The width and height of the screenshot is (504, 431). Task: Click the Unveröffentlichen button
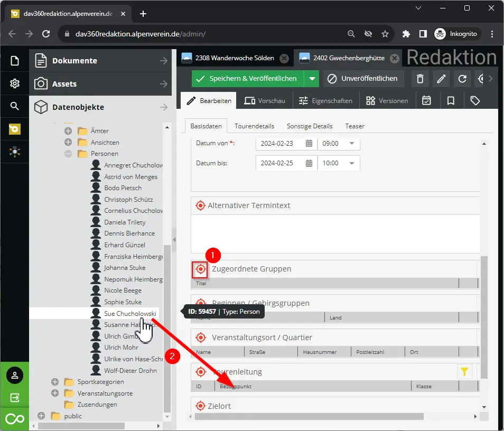pos(363,79)
